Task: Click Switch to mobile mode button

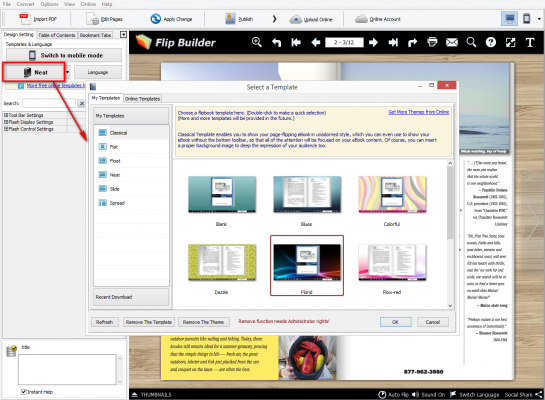Action: [x=64, y=55]
